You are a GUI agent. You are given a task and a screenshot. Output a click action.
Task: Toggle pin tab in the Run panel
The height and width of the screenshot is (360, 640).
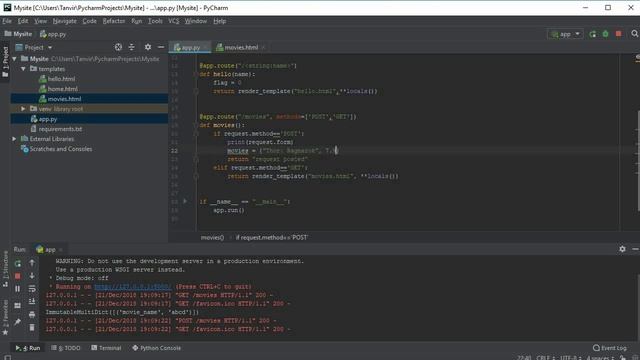(x=18, y=322)
